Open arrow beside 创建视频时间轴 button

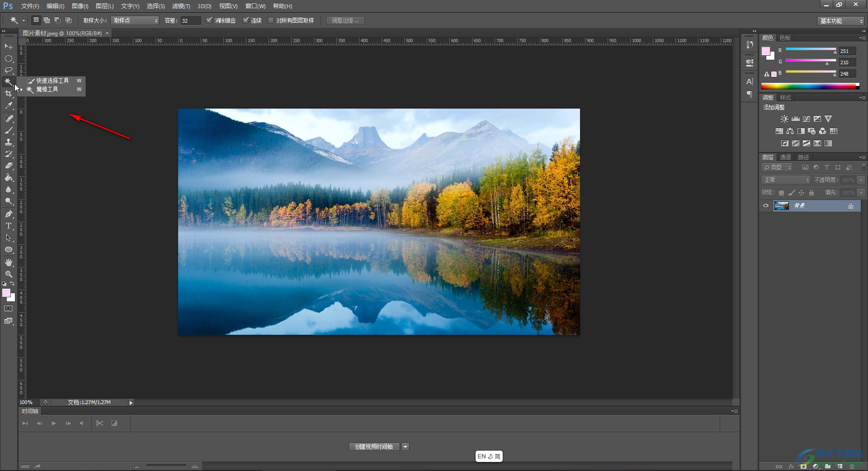[406, 447]
